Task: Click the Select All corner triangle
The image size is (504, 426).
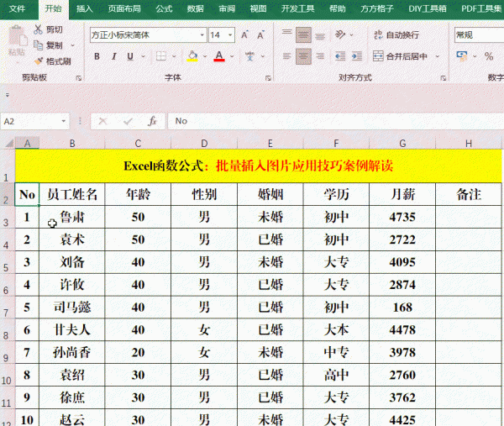Action: tap(9, 143)
